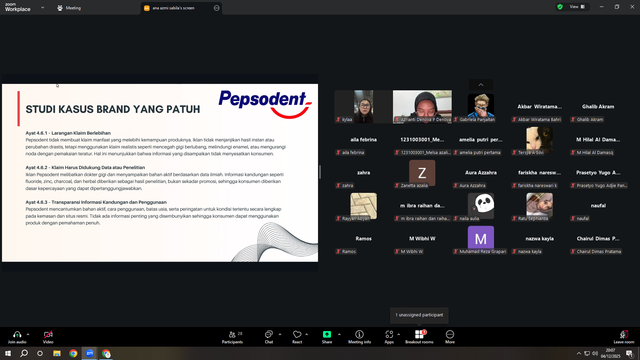Open the Participants panel
This screenshot has width=640, height=360.
tap(232, 337)
